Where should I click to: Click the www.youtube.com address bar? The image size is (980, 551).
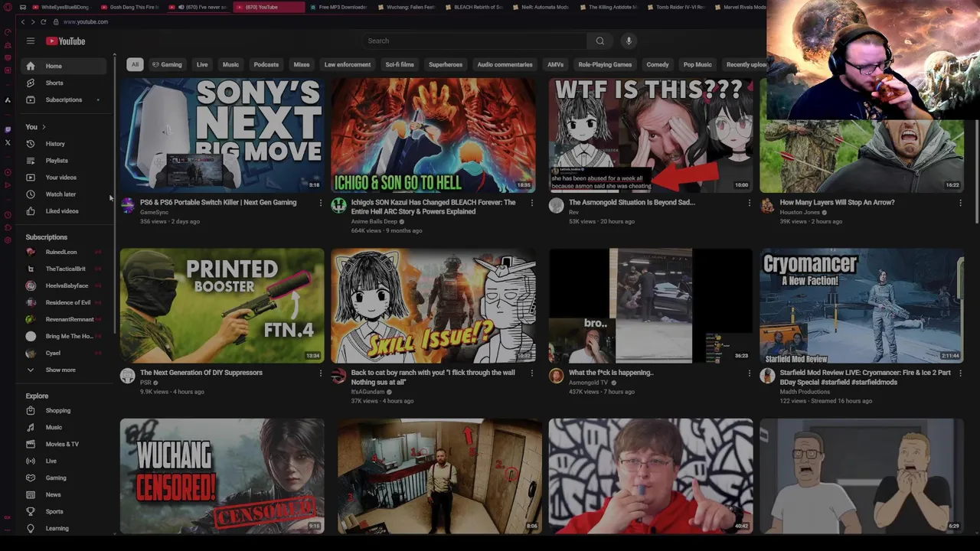tap(85, 21)
